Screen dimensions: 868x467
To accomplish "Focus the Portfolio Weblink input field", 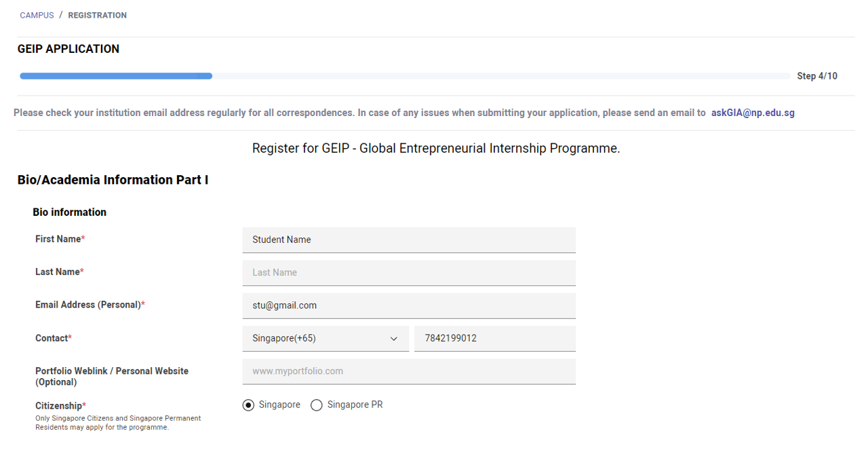I will (409, 371).
